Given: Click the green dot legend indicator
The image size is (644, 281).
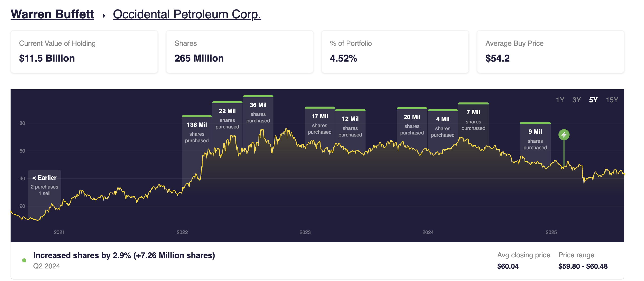Looking at the screenshot, I should (24, 260).
